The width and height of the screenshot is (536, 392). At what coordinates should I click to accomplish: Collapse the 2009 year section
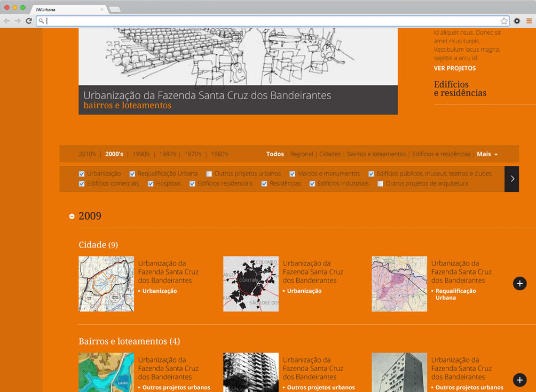[72, 216]
